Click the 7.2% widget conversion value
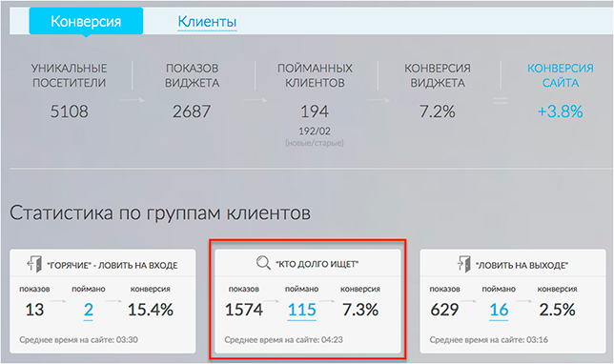 tap(438, 111)
